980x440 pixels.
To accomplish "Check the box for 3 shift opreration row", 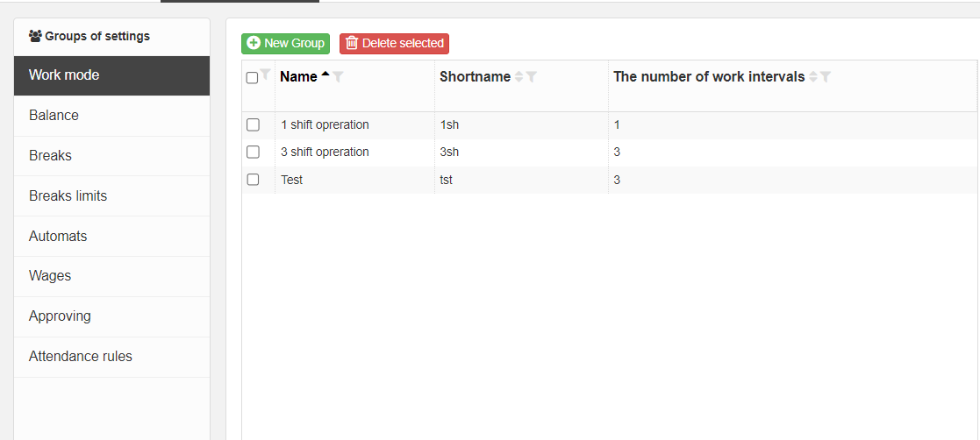I will coord(253,152).
